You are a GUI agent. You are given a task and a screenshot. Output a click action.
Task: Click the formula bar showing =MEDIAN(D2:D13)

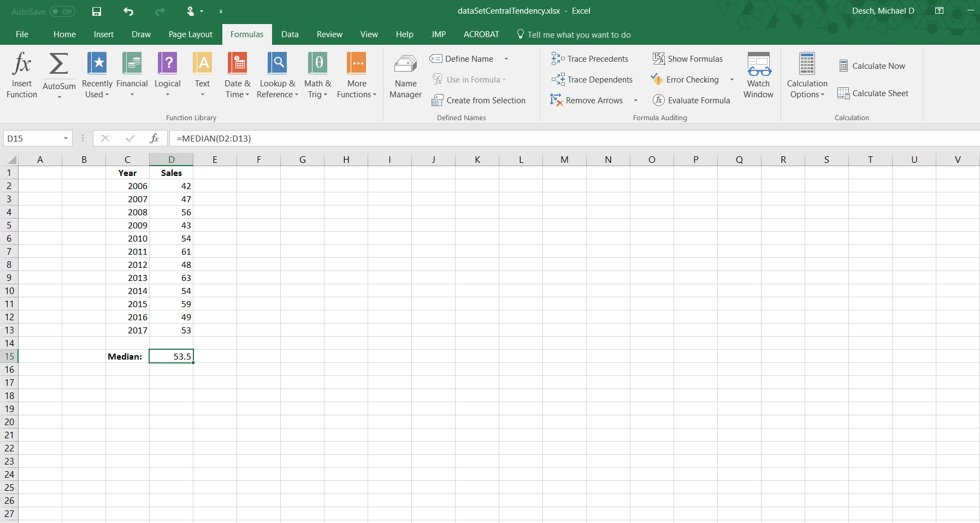(x=492, y=139)
